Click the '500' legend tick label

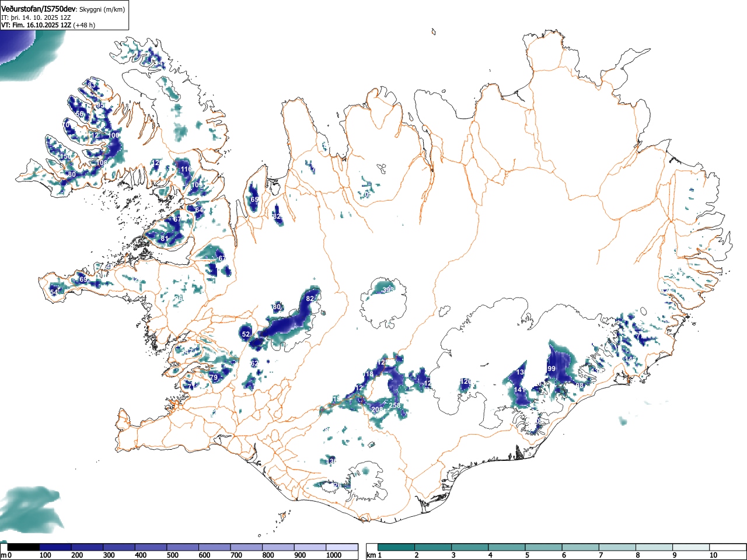(172, 555)
